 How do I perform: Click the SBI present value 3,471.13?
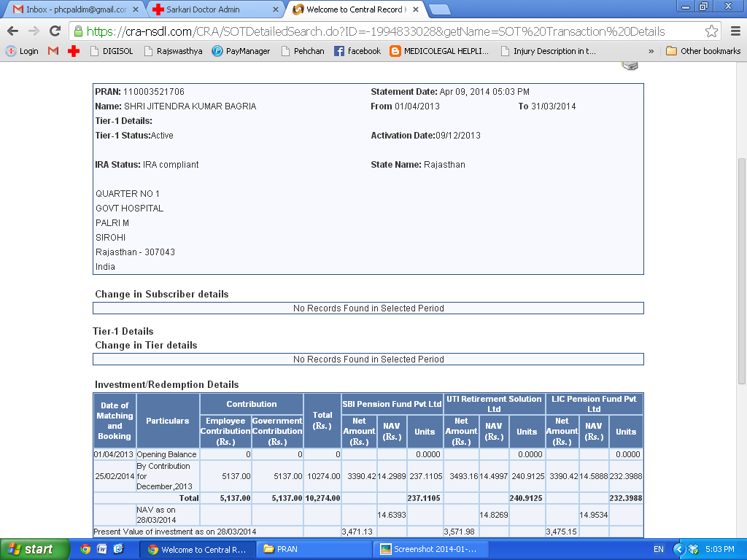(x=357, y=532)
